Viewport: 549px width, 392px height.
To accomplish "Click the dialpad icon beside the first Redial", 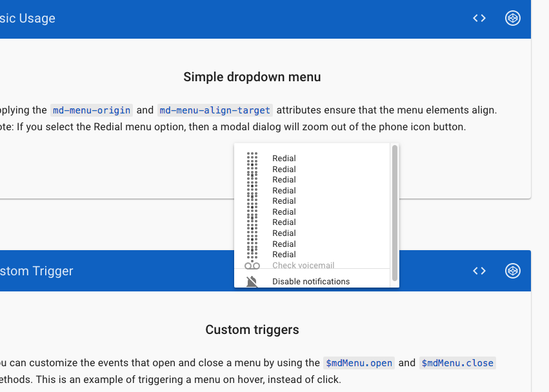I will pos(254,158).
